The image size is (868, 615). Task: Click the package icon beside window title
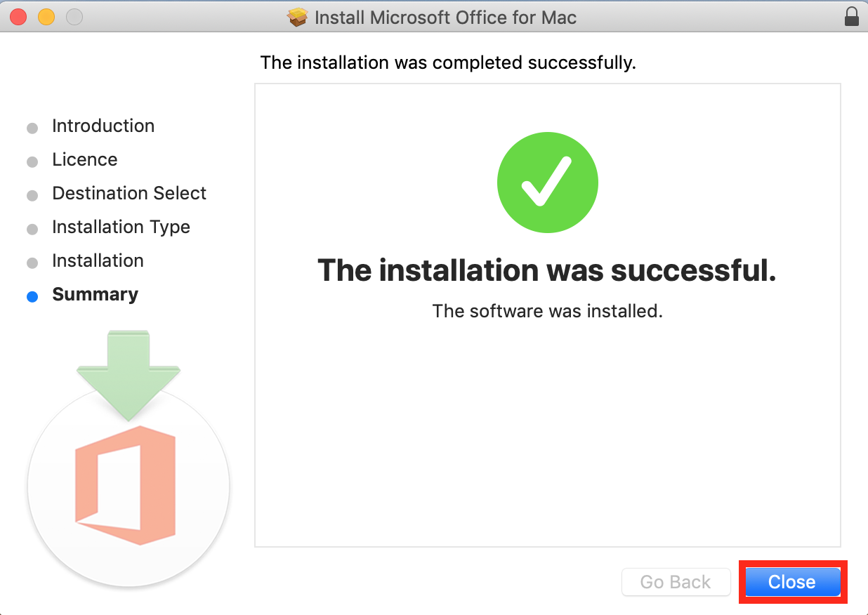298,17
